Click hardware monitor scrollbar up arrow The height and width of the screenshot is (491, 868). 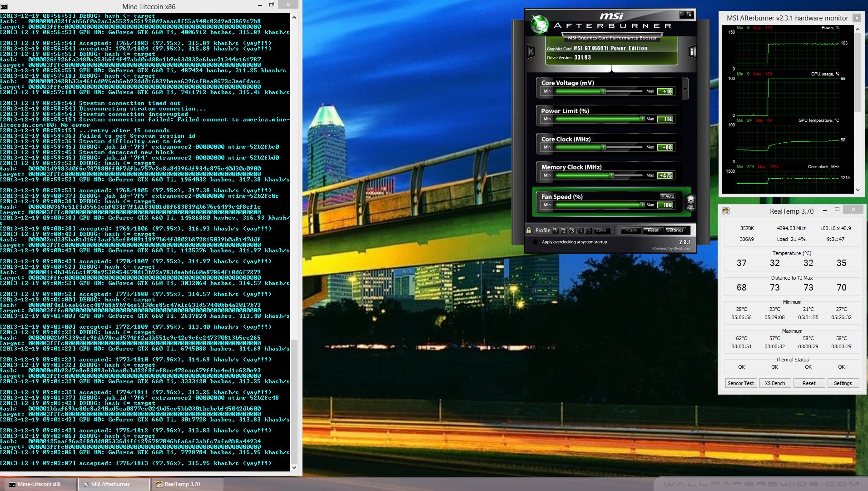(858, 29)
